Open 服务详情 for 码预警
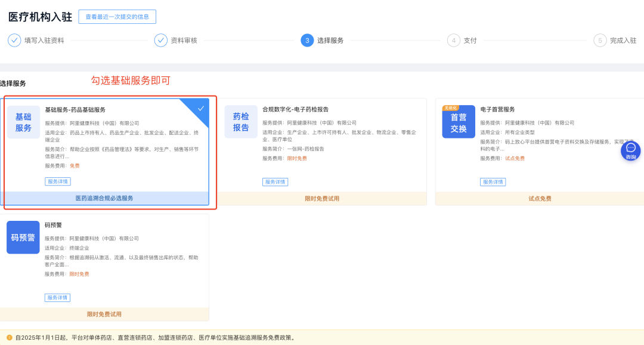The width and height of the screenshot is (644, 345). 57,297
